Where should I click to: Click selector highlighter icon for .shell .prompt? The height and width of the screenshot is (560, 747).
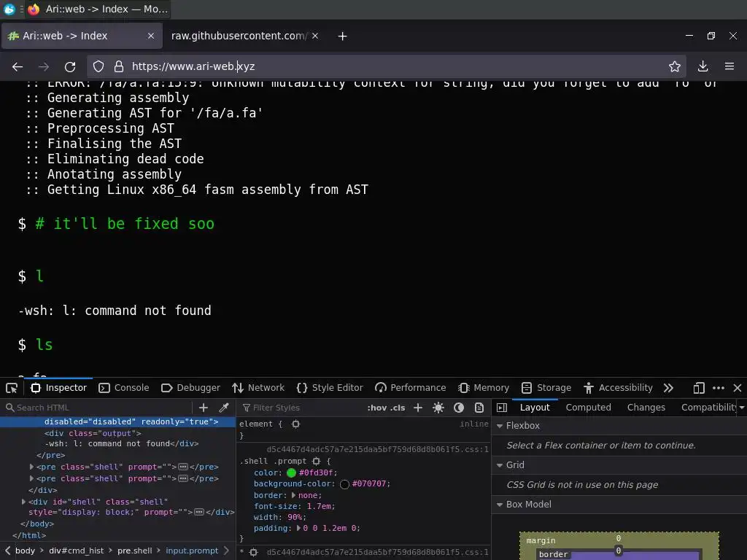pyautogui.click(x=316, y=461)
